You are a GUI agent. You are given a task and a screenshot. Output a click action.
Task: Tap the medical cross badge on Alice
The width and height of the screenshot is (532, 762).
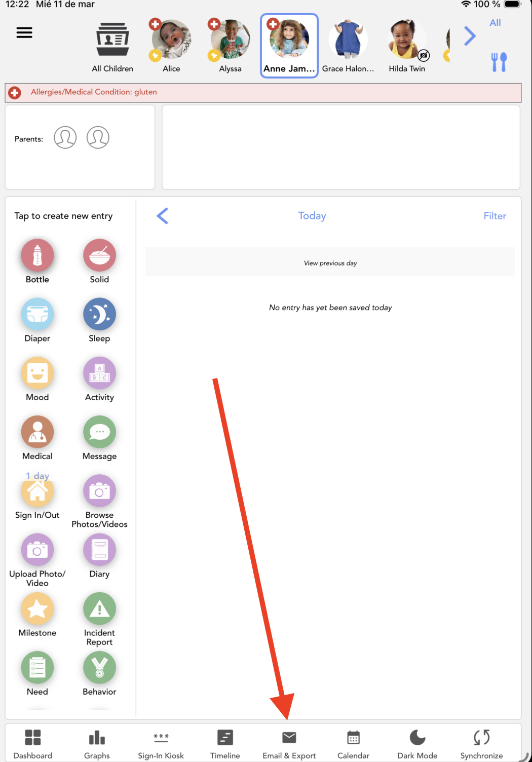155,24
